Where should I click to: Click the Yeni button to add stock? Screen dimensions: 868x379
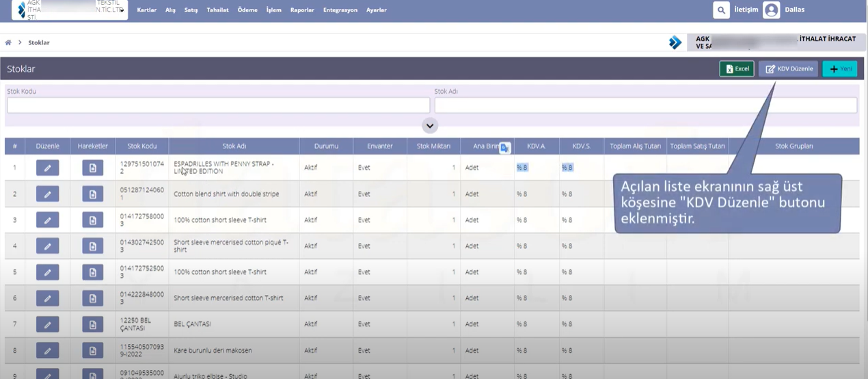tap(839, 68)
